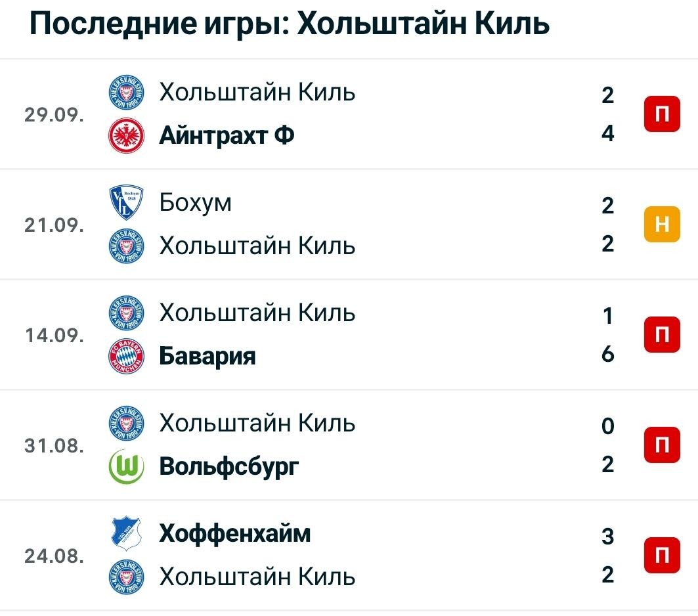This screenshot has width=698, height=616.
Task: Click the red П loss badge for 29.09
Action: point(662,114)
